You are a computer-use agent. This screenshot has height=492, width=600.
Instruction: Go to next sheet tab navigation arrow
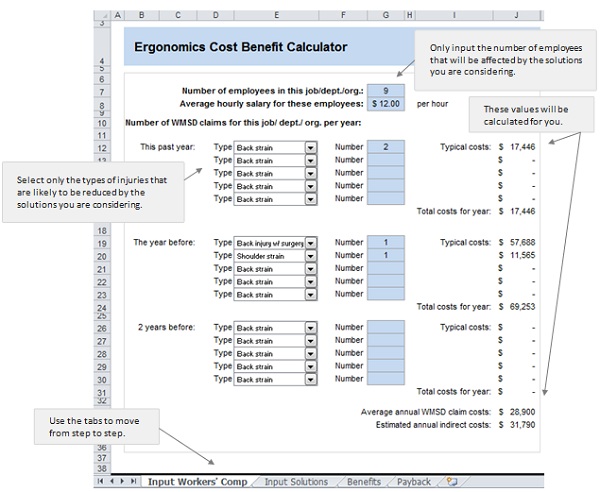point(122,481)
